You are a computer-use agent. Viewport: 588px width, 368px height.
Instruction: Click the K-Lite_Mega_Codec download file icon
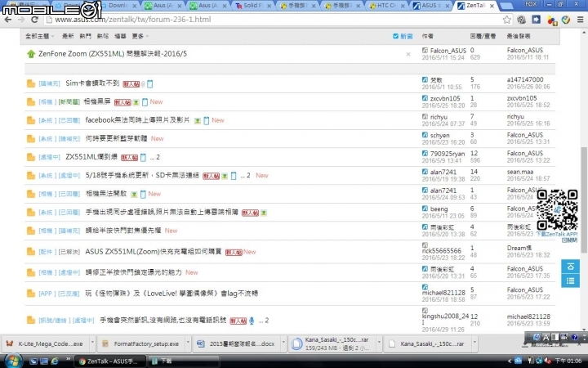[10, 343]
